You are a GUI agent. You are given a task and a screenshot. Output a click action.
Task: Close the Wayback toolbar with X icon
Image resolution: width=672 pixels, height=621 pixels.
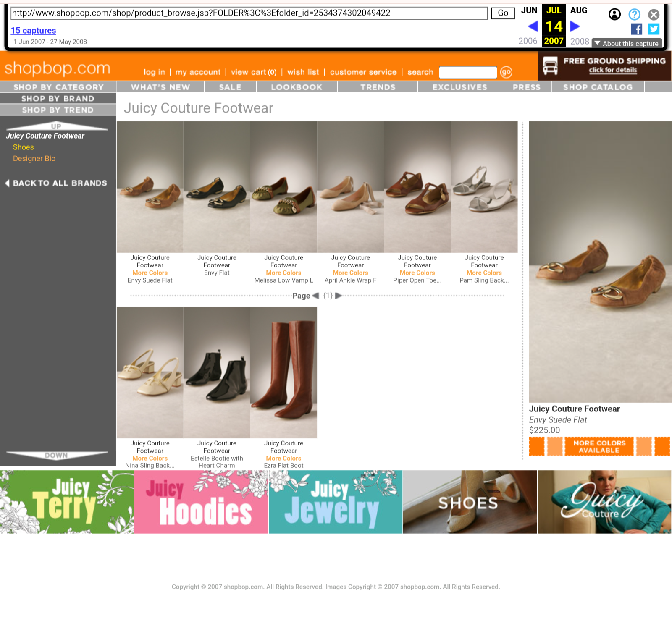(654, 15)
